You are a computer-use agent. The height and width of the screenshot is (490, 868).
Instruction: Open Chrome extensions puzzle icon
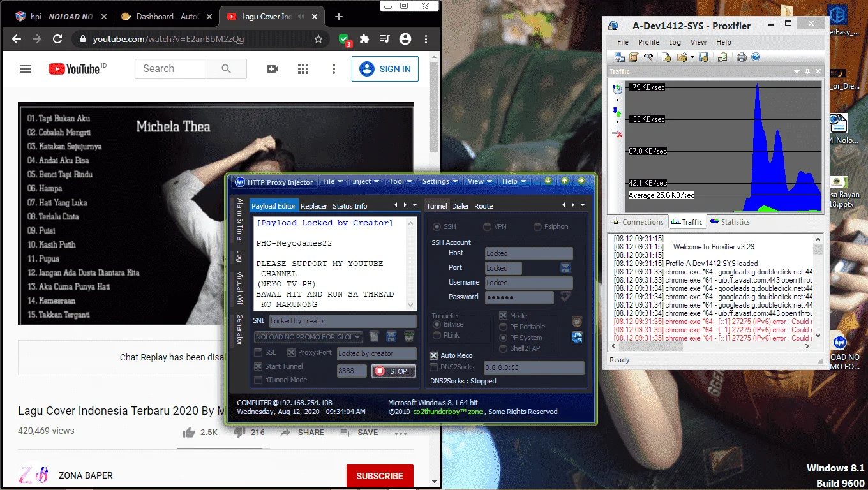click(364, 39)
